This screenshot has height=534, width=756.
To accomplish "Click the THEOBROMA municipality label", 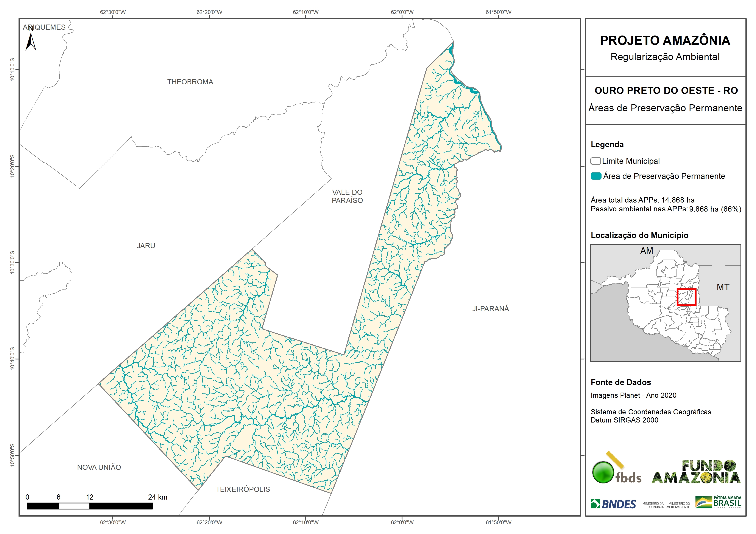I will (x=190, y=82).
